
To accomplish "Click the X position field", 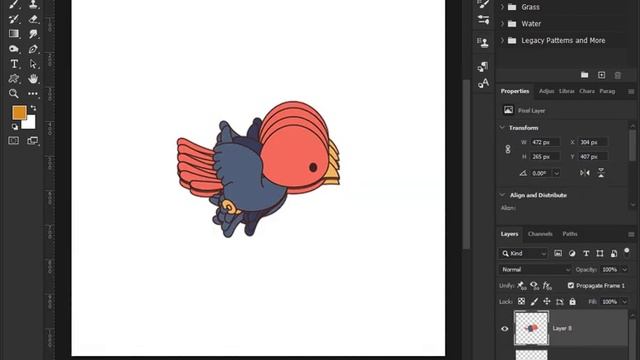I will pyautogui.click(x=593, y=142).
